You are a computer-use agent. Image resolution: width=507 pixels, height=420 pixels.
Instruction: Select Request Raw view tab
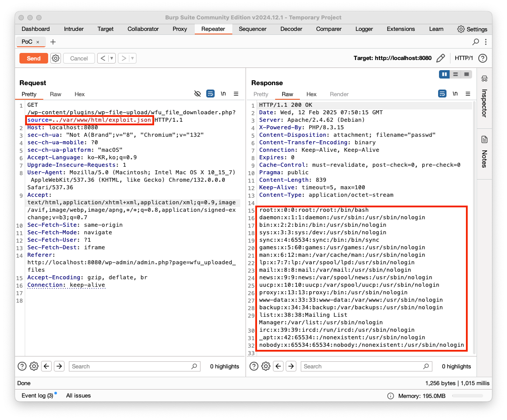(x=55, y=94)
